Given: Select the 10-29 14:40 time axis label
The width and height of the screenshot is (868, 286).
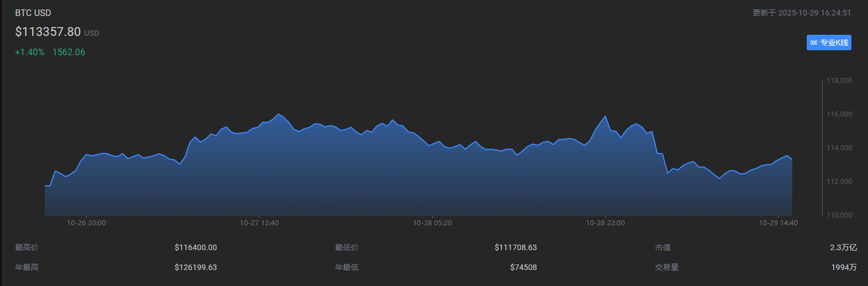Looking at the screenshot, I should pos(778,223).
